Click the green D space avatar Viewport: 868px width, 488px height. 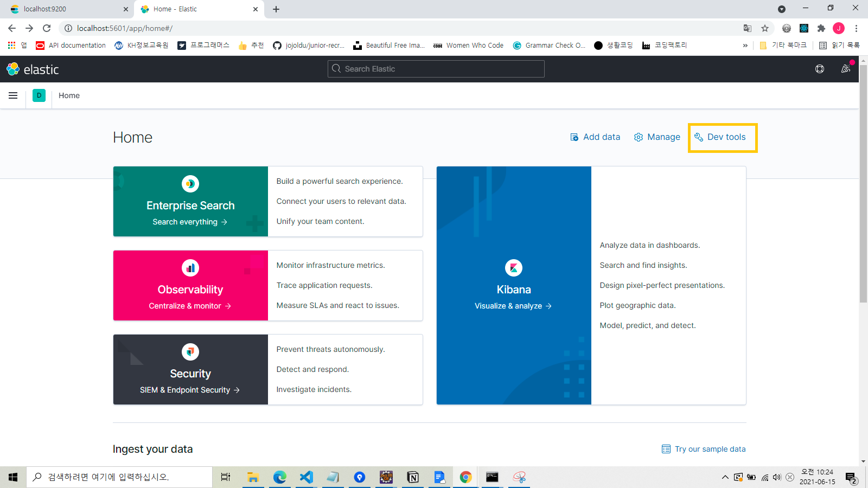click(39, 95)
